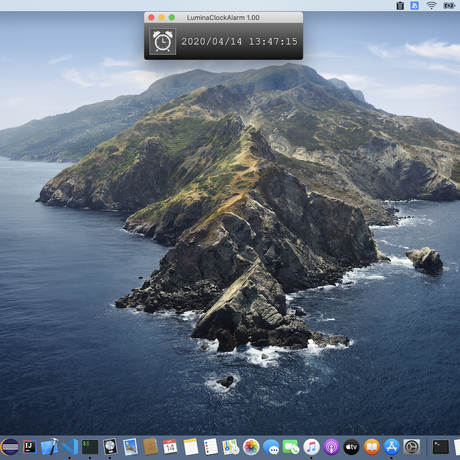
Task: Open Music app in the dock
Action: [311, 447]
